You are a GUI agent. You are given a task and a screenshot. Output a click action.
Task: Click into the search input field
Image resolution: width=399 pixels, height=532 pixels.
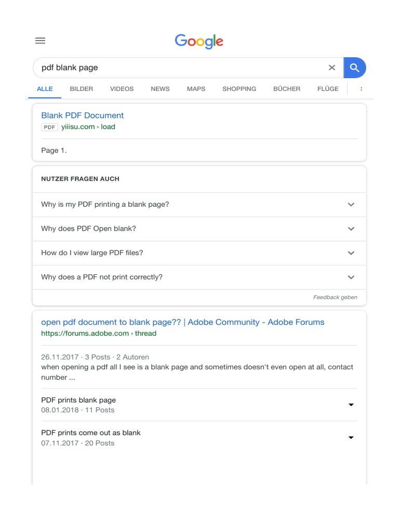click(177, 68)
